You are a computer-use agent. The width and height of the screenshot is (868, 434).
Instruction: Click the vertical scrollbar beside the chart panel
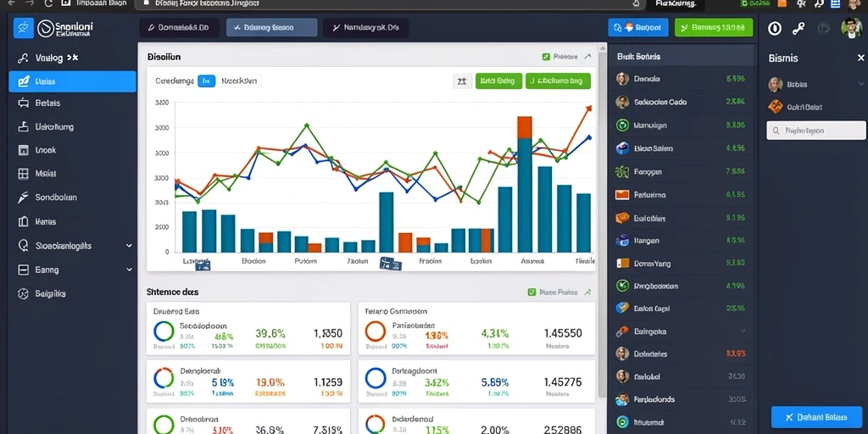tap(603, 221)
